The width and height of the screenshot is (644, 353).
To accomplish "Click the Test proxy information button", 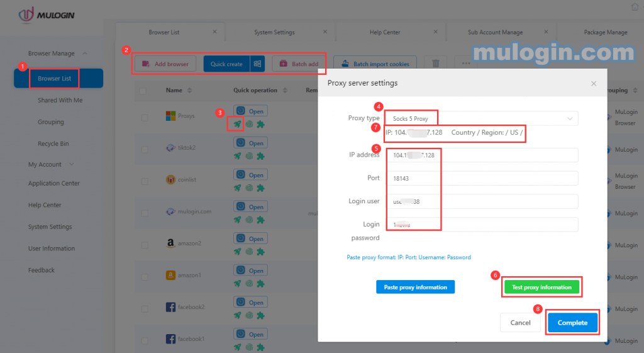I will [x=541, y=287].
